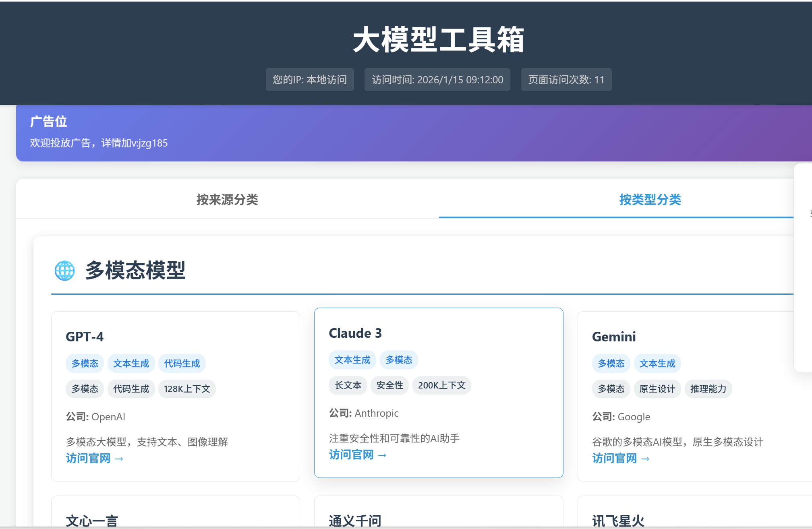Click the 128K上下文 tag on GPT-4
This screenshot has width=812, height=529.
tap(187, 389)
